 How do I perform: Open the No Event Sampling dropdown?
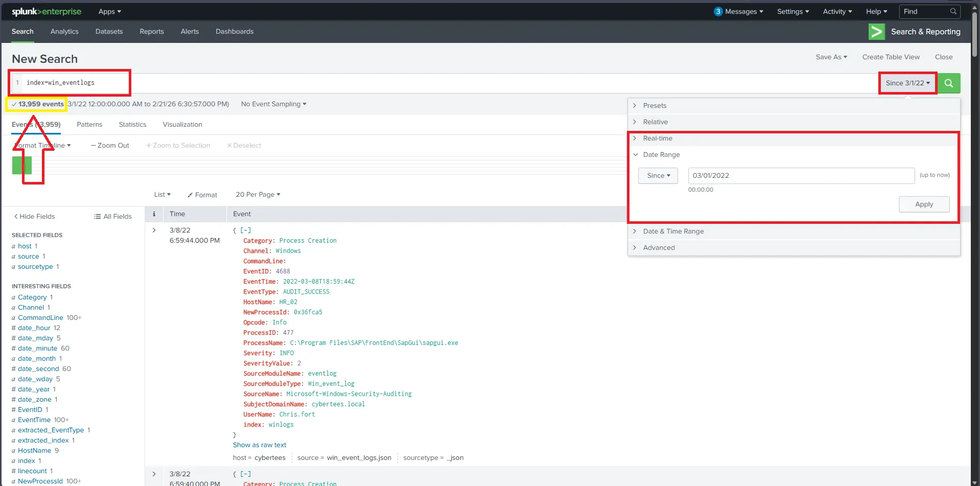pyautogui.click(x=273, y=104)
